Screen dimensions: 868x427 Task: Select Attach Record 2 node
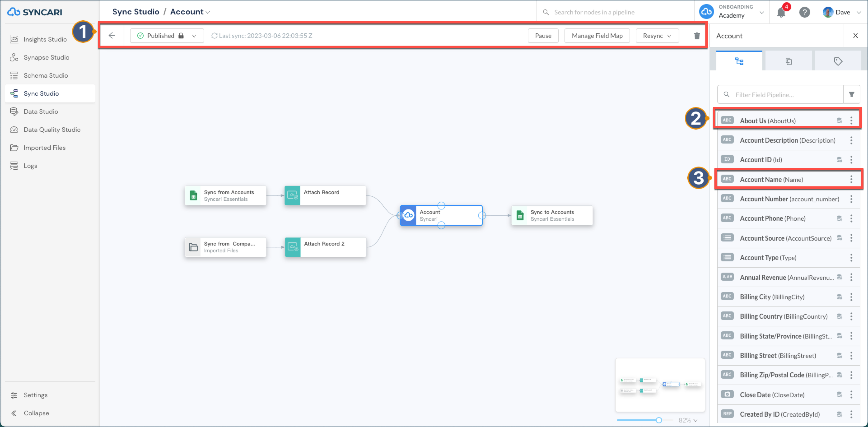coord(326,247)
